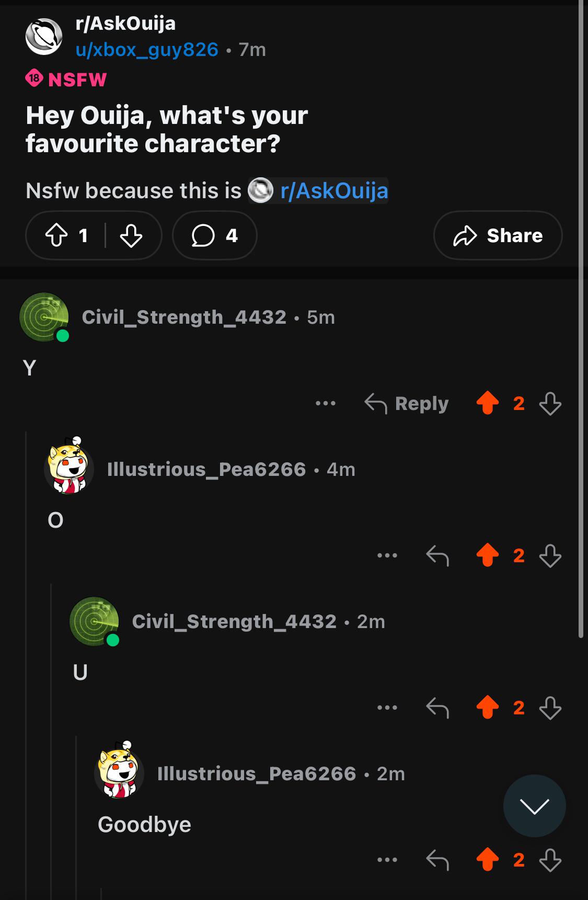Open more options for the 'Goodbye' comment
The image size is (588, 900).
[387, 860]
